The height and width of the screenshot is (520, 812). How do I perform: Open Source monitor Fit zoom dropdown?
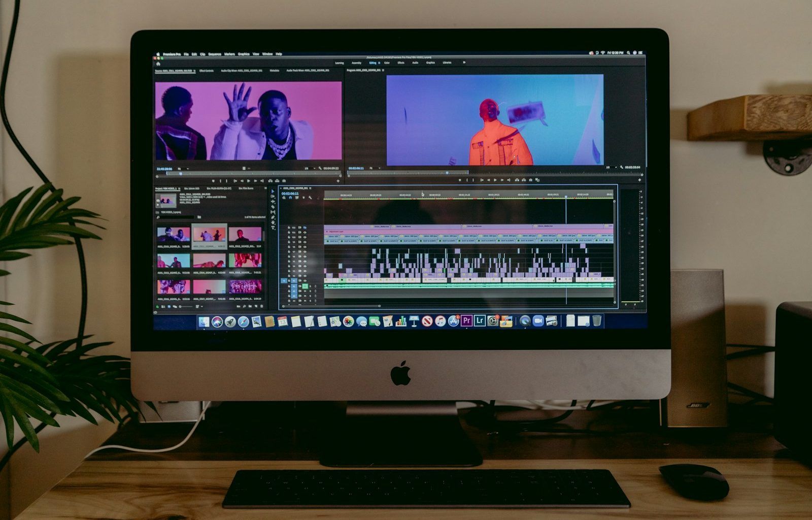[x=182, y=169]
